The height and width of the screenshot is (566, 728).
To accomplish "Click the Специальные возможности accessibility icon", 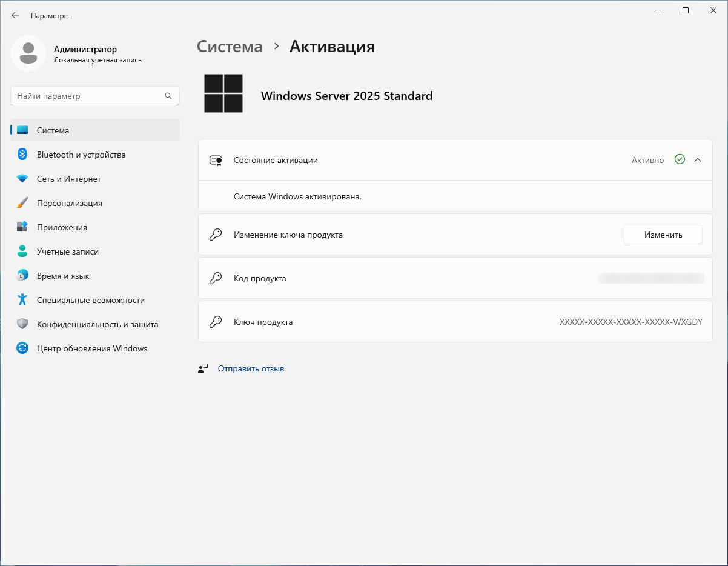I will (22, 300).
